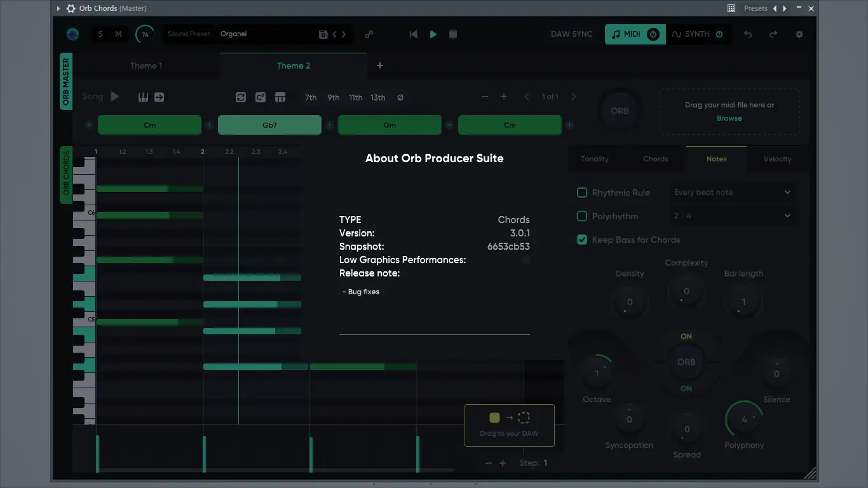Open the Sound Preset Organel selector
Image resolution: width=868 pixels, height=488 pixels.
257,34
